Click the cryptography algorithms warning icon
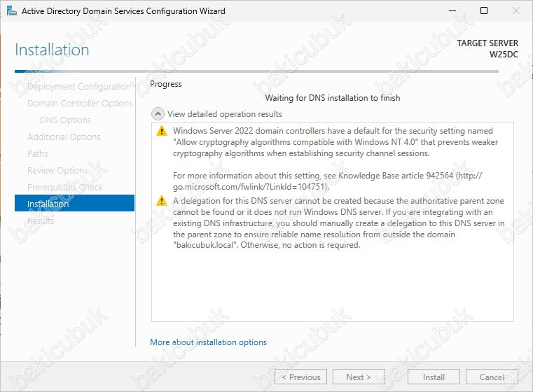The image size is (533, 392). [162, 131]
